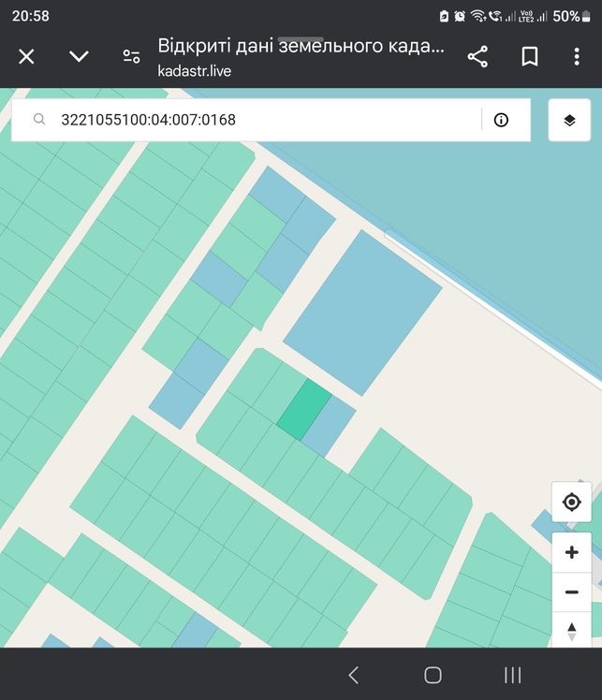The width and height of the screenshot is (602, 700).
Task: Tap the Android home navigation button
Action: coord(433,675)
